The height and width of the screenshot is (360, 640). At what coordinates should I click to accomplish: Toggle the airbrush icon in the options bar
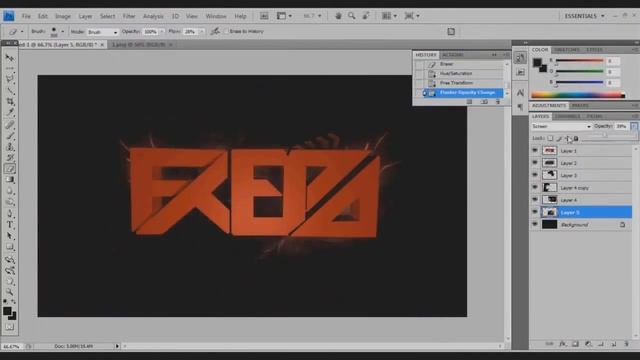point(215,31)
